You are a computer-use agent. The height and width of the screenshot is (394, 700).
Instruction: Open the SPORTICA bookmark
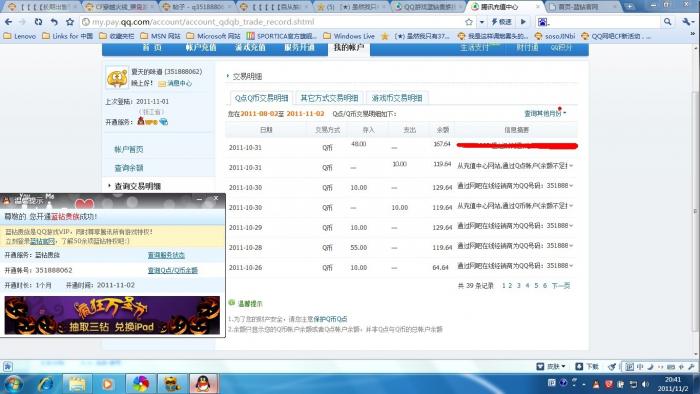point(282,36)
